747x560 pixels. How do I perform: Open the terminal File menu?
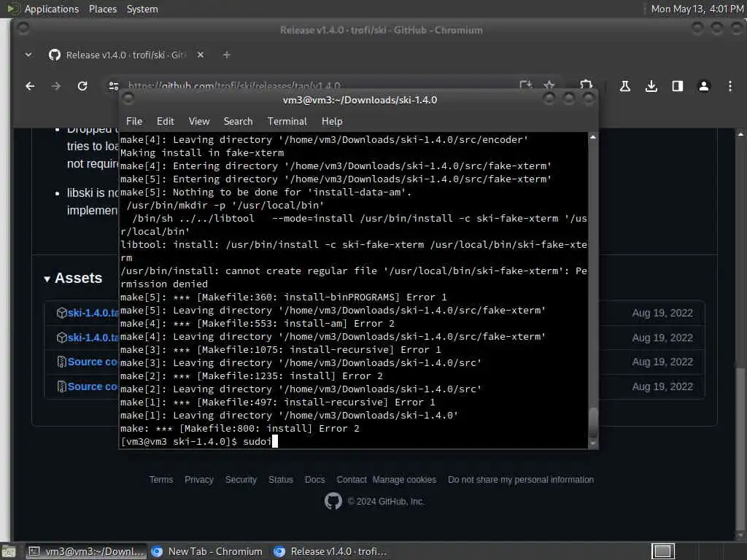point(134,122)
